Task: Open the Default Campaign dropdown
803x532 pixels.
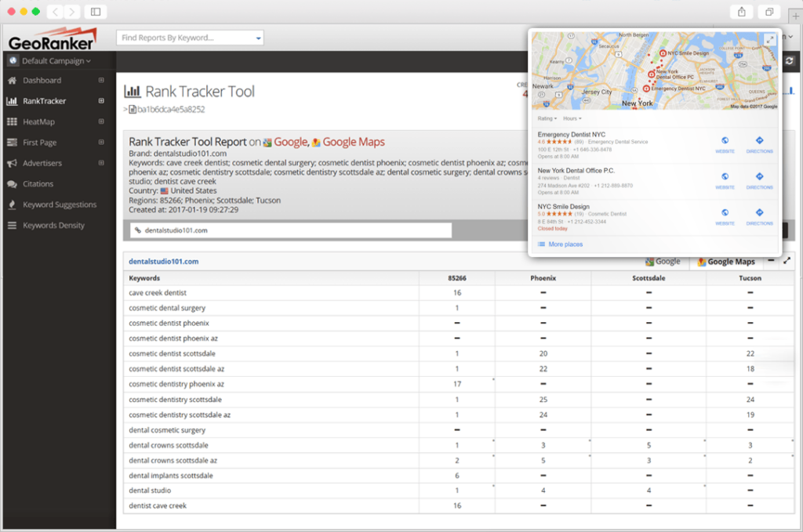Action: pos(56,61)
